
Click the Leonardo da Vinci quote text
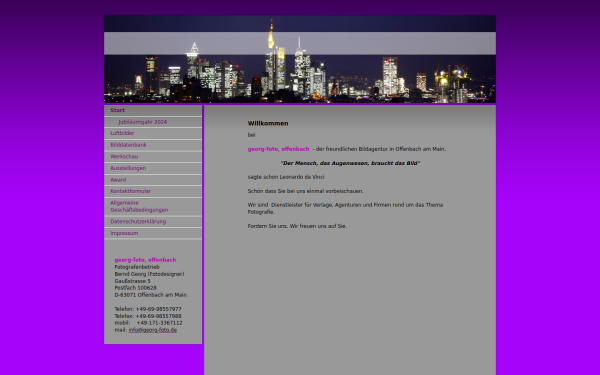tap(351, 163)
